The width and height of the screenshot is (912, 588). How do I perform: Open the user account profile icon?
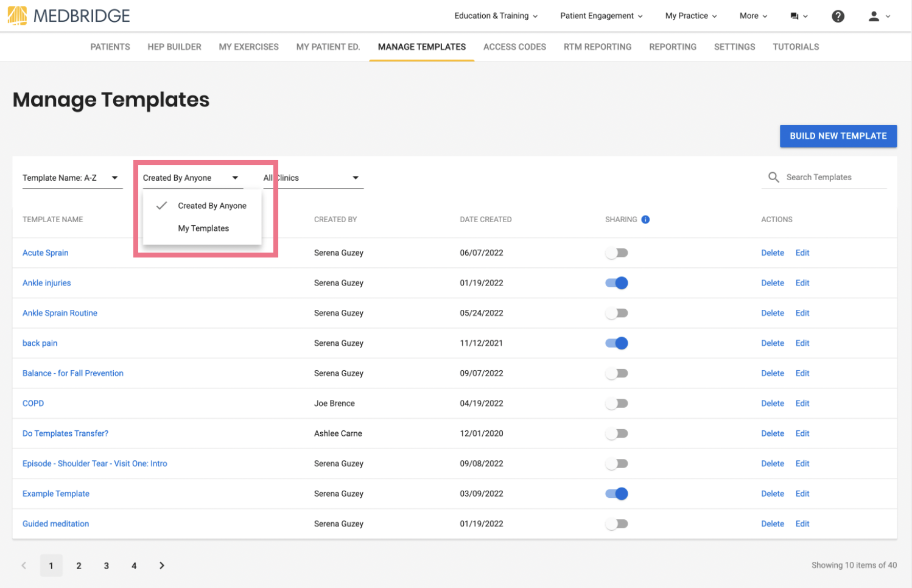[874, 16]
